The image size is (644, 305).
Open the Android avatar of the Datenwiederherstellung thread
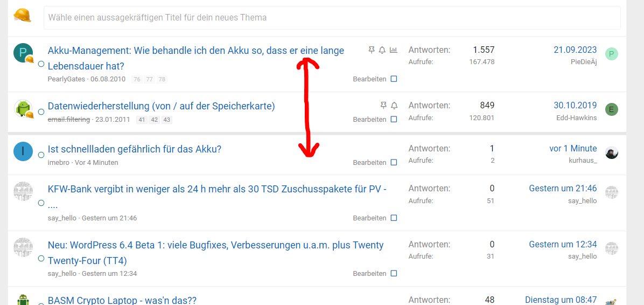[23, 108]
